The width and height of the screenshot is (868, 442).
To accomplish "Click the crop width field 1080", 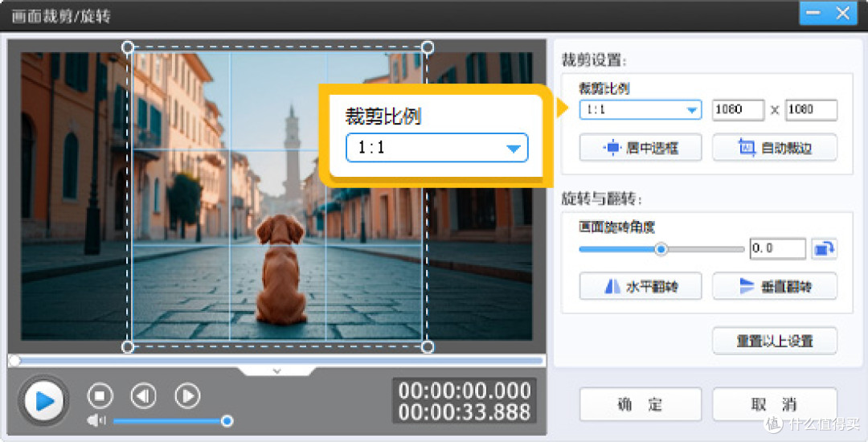I will (738, 109).
